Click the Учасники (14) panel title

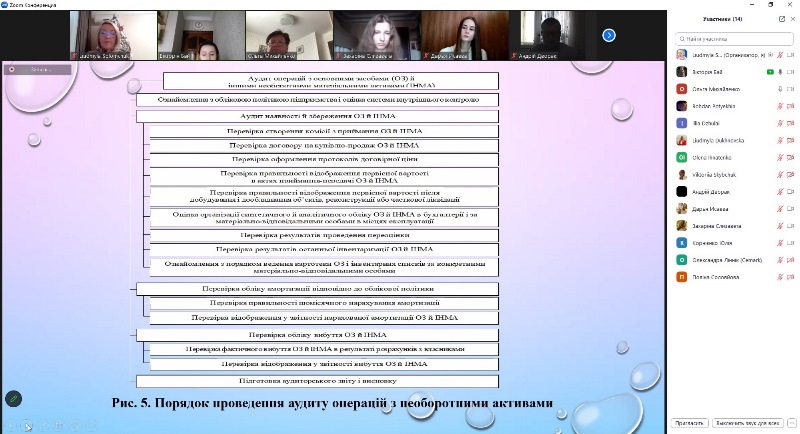pos(722,19)
